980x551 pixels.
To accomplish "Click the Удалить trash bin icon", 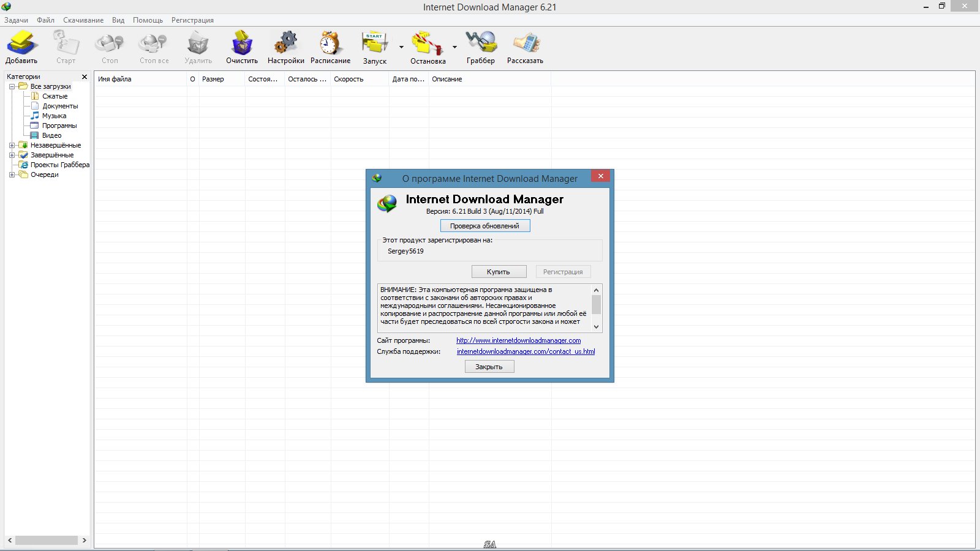I will click(x=198, y=43).
